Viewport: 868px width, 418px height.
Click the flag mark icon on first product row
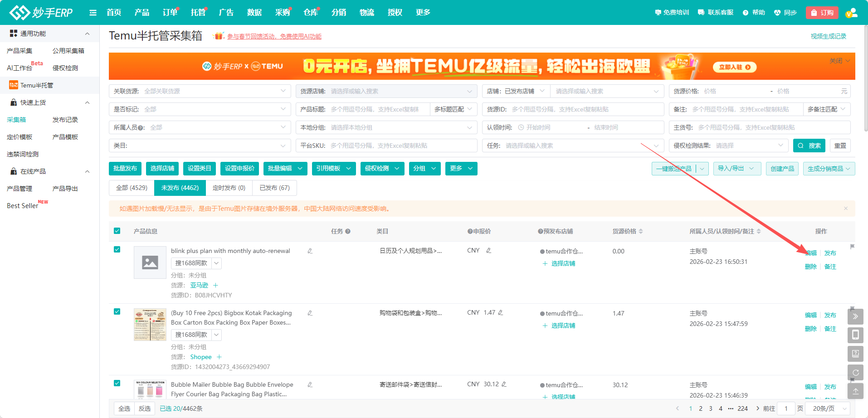852,247
